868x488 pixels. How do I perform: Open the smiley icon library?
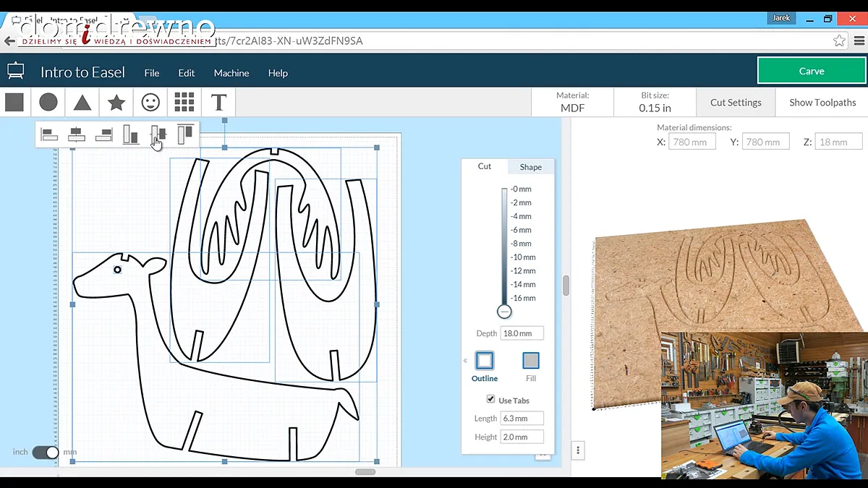pyautogui.click(x=150, y=102)
